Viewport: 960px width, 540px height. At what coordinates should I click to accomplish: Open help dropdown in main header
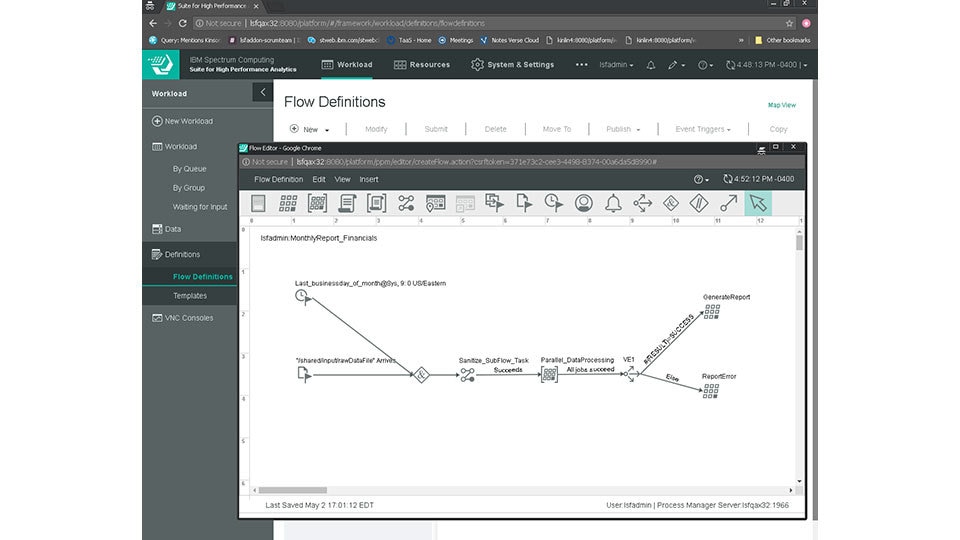click(x=705, y=65)
